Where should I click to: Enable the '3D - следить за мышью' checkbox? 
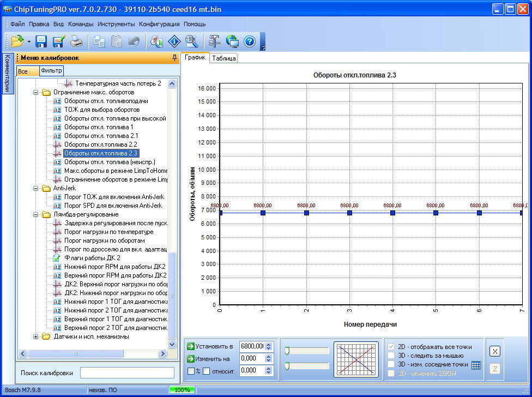[x=391, y=356]
